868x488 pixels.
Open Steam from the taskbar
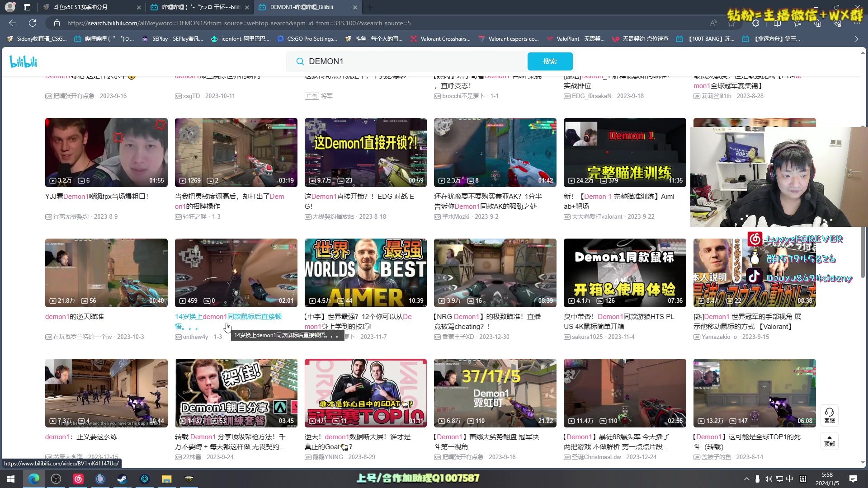(x=122, y=479)
